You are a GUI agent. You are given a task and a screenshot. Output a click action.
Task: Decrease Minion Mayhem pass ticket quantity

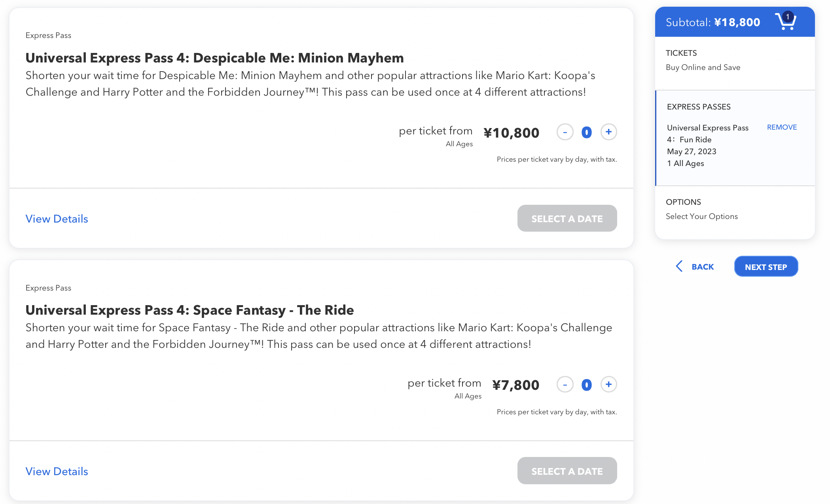point(565,132)
